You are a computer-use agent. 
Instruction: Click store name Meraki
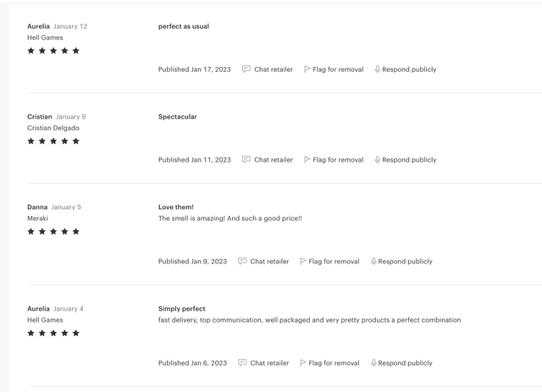(x=37, y=218)
